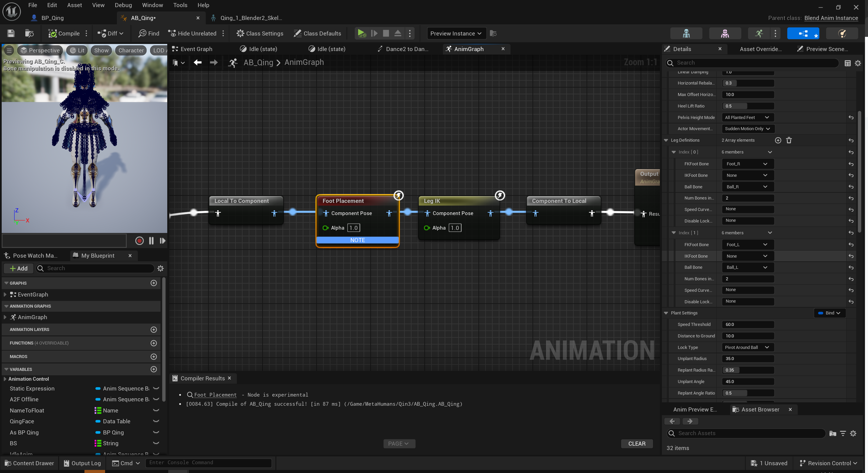The image size is (868, 473).
Task: Click the Foot Placement link in compiler log
Action: pos(215,395)
